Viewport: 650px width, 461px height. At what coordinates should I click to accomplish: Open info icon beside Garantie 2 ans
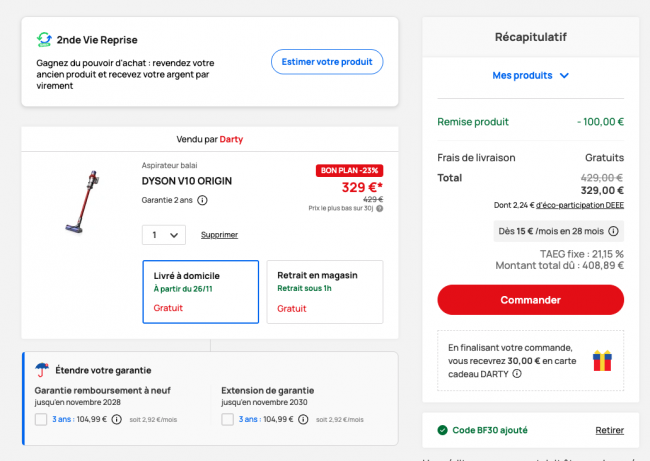point(202,200)
